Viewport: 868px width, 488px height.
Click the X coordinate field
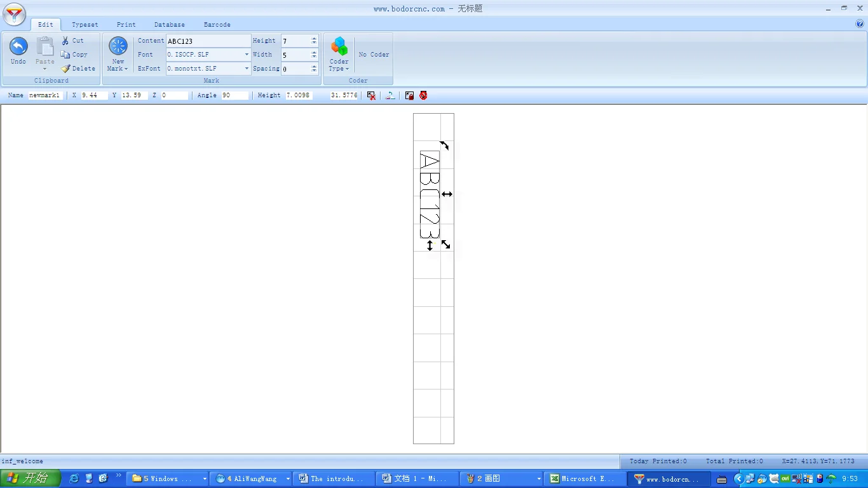pyautogui.click(x=94, y=95)
